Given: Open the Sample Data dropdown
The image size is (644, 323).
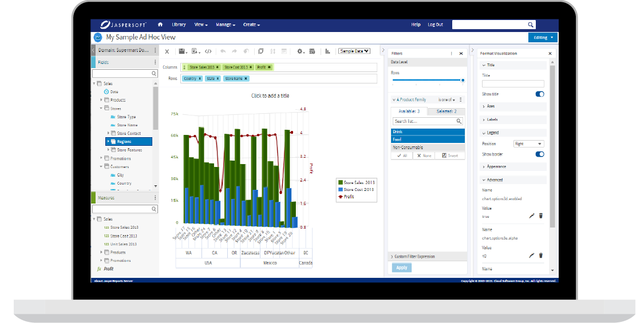Looking at the screenshot, I should coord(354,51).
